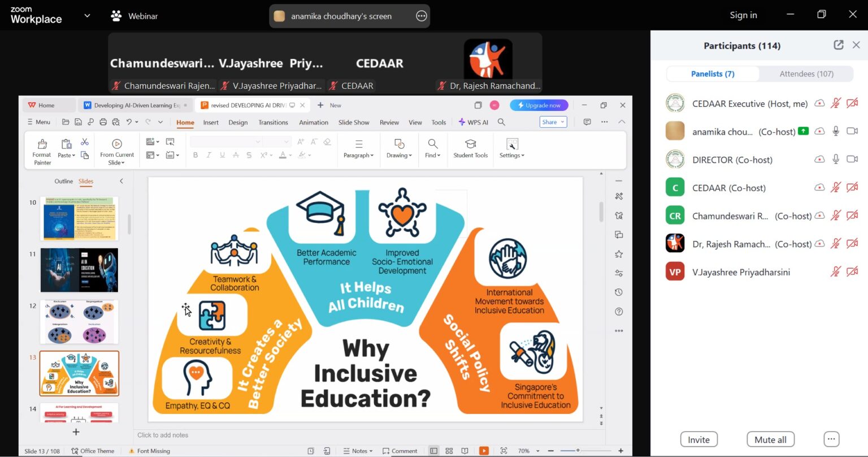Switch to the Attendees (107) tab

pyautogui.click(x=806, y=74)
